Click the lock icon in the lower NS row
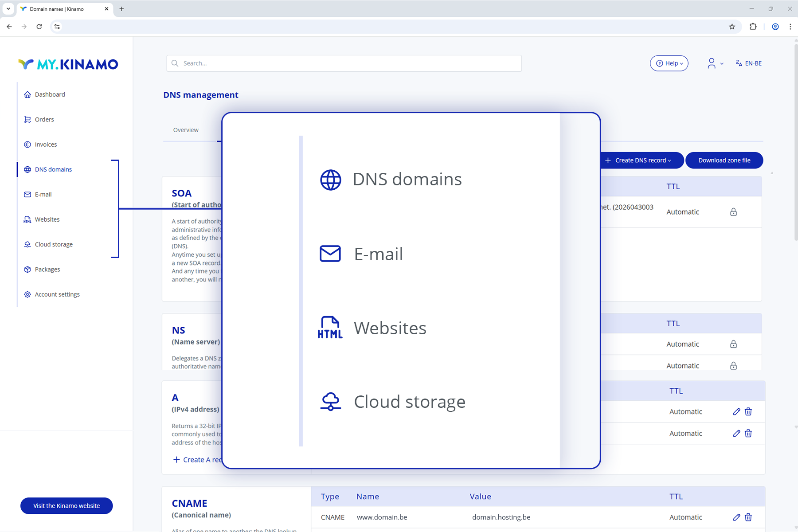This screenshot has height=532, width=798. (734, 366)
